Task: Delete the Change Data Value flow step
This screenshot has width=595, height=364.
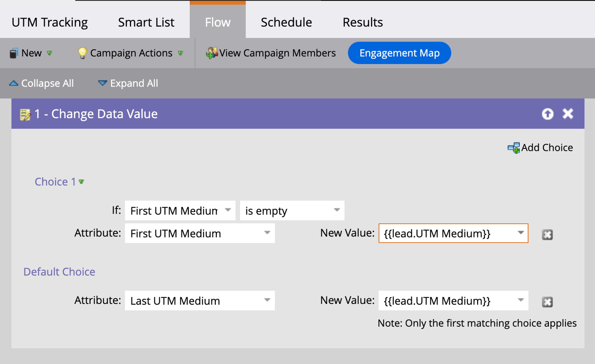Action: (568, 114)
